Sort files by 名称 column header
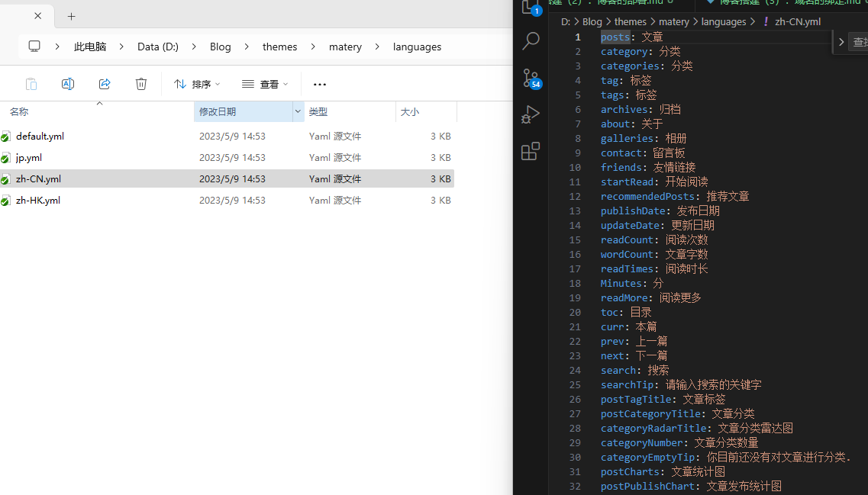This screenshot has width=868, height=495. (x=19, y=112)
